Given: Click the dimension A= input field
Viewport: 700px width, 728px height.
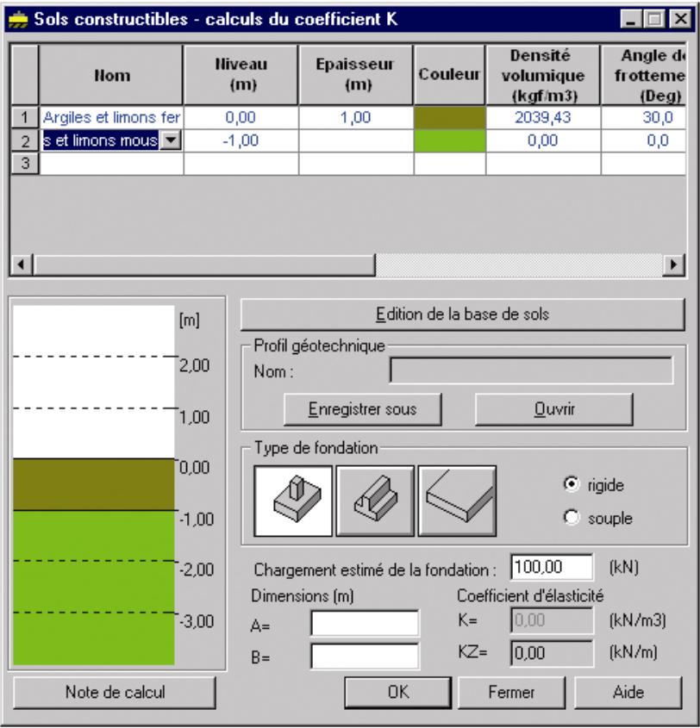Looking at the screenshot, I should click(x=365, y=623).
